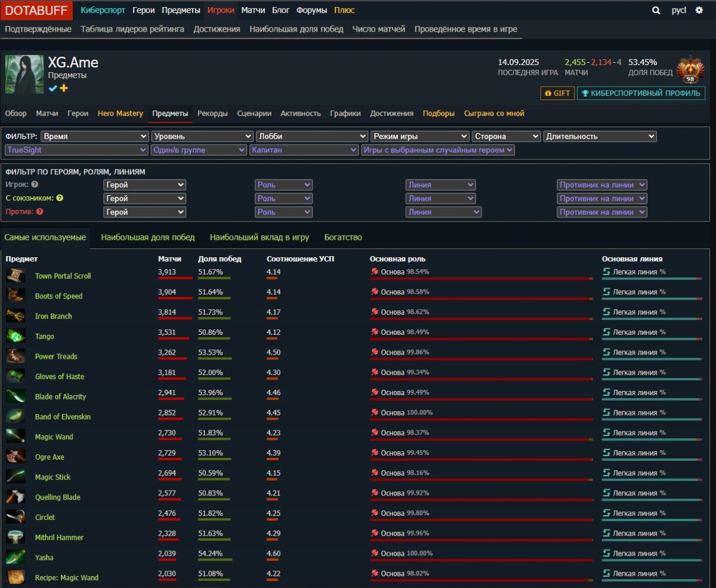
Task: Click the Power Treads item icon
Action: point(16,356)
